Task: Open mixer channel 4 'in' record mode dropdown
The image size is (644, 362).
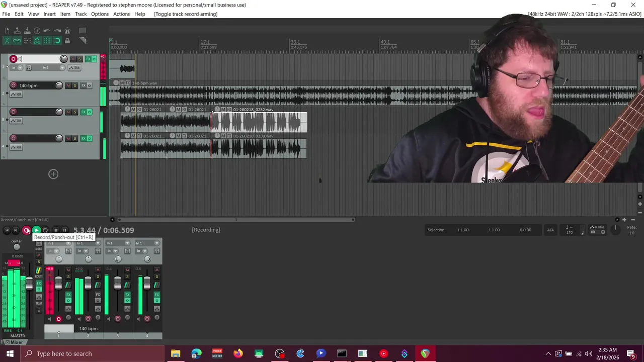Action: (141, 251)
